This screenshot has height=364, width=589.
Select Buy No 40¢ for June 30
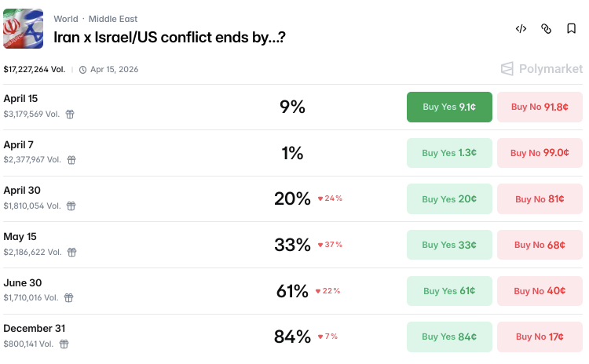[540, 291]
